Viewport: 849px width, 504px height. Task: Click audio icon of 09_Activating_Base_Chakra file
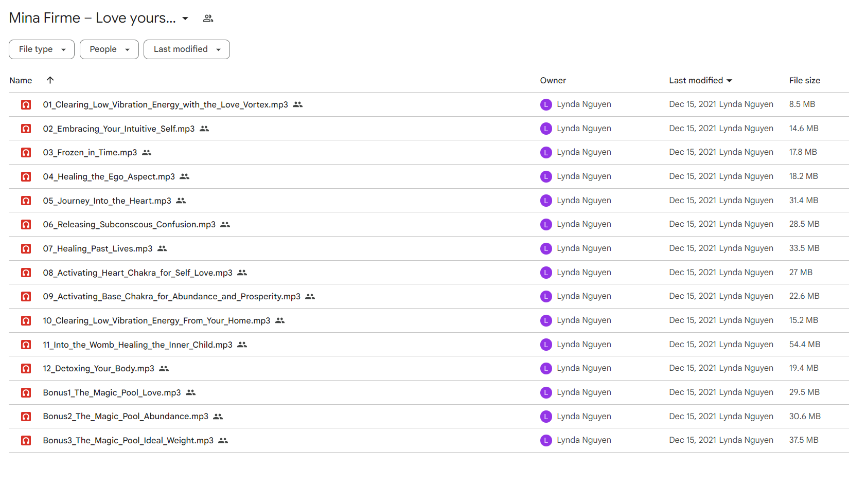point(26,296)
